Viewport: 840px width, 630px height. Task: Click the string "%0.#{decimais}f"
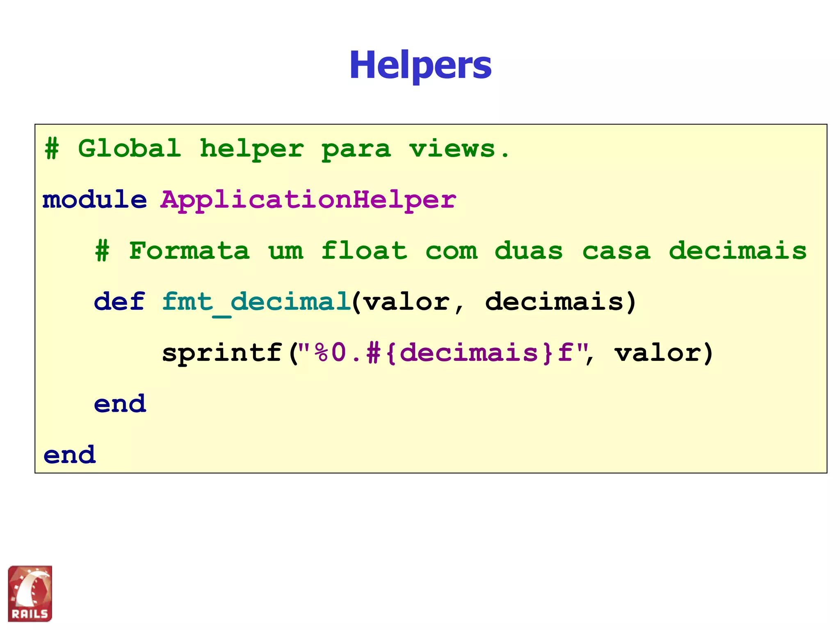pyautogui.click(x=443, y=353)
